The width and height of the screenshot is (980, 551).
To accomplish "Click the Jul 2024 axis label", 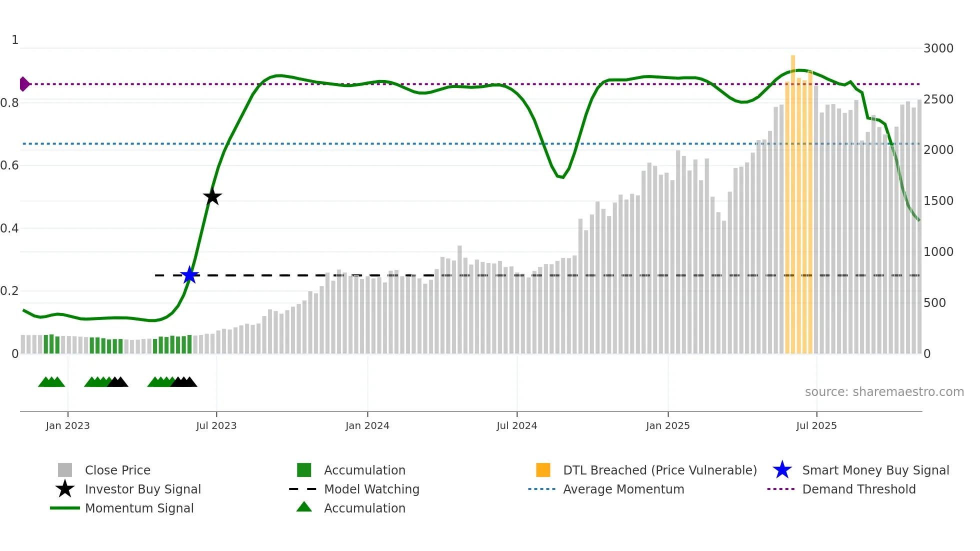I will [516, 425].
